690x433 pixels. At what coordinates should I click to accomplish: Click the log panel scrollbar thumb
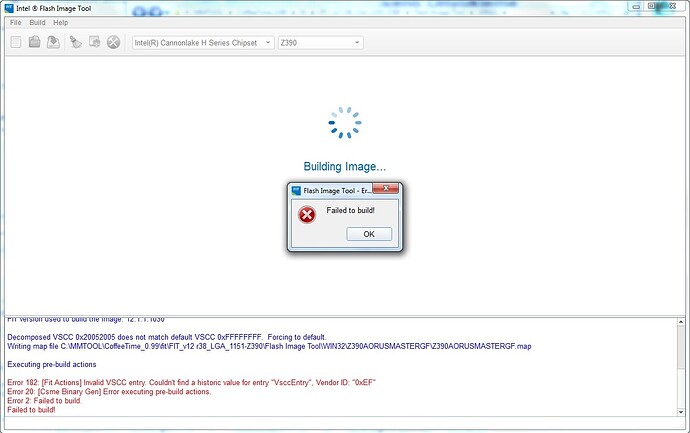tap(681, 348)
